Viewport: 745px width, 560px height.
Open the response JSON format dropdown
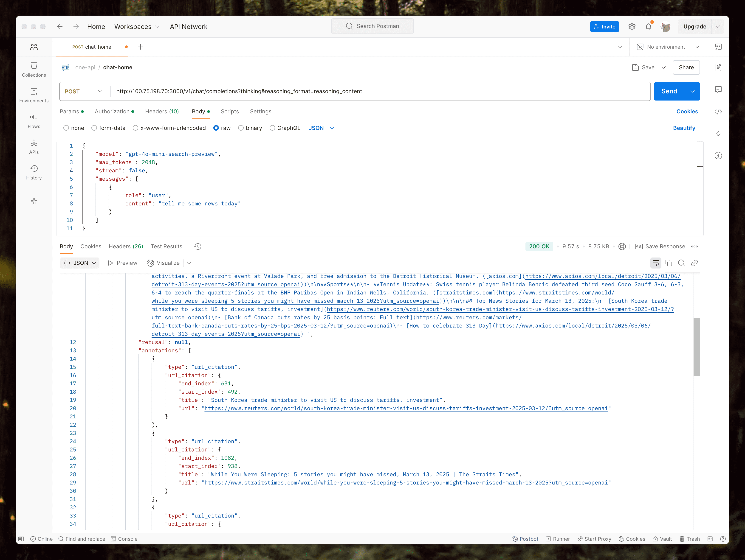pyautogui.click(x=80, y=263)
